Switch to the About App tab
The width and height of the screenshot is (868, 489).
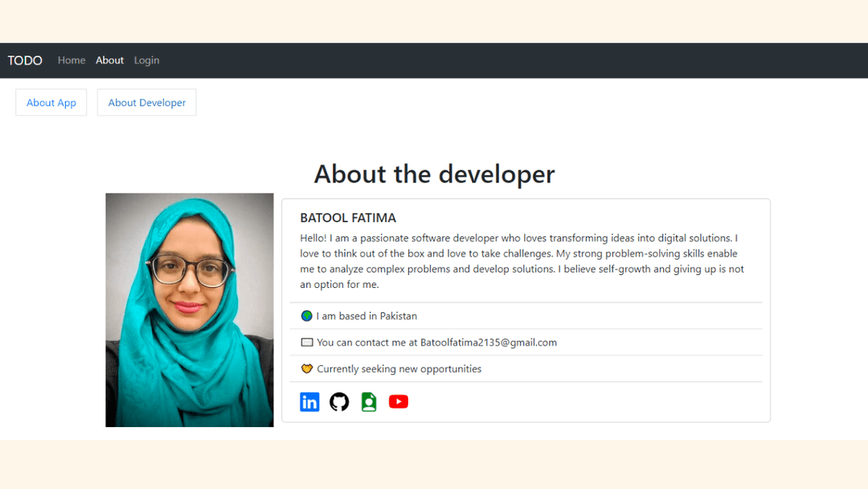[x=51, y=102]
